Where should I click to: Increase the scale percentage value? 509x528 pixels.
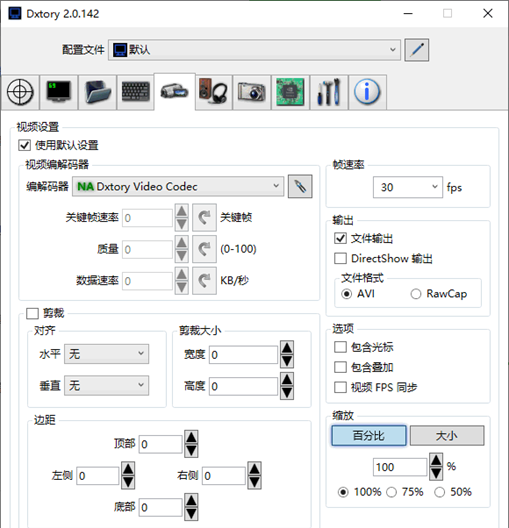436,460
